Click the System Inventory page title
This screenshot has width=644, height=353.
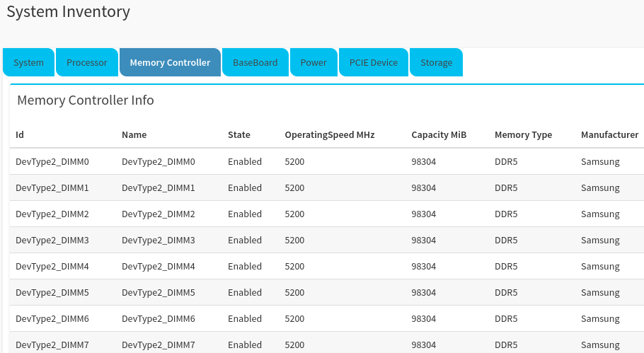pos(68,12)
